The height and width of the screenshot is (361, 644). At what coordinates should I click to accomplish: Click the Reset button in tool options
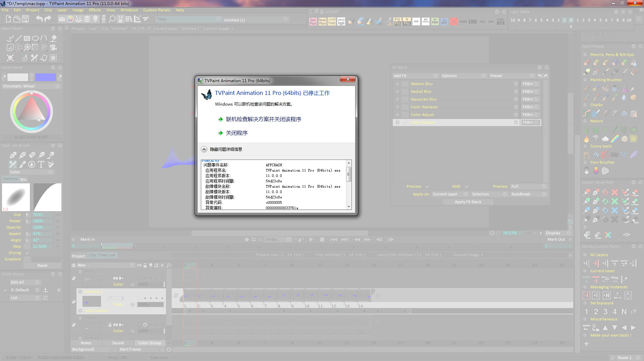point(42,265)
